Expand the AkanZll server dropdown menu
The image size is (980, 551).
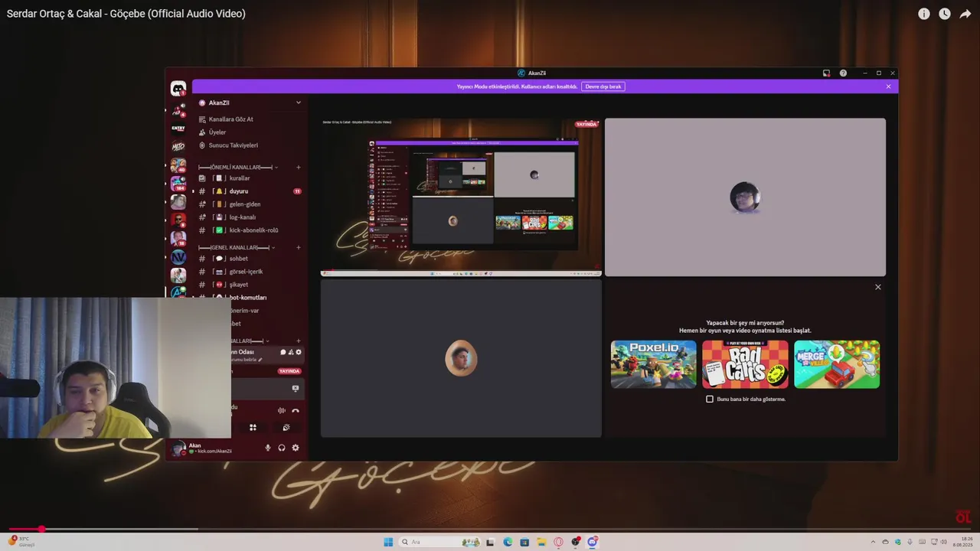tap(299, 103)
